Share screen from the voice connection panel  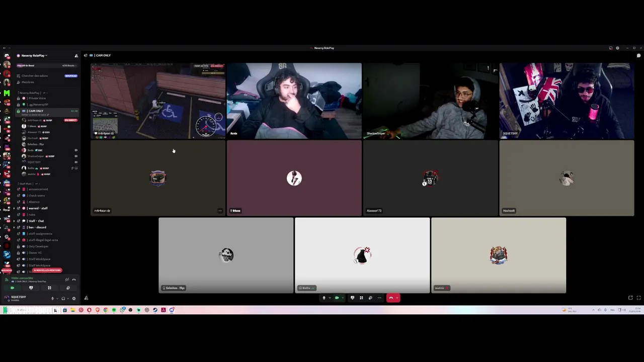31,288
